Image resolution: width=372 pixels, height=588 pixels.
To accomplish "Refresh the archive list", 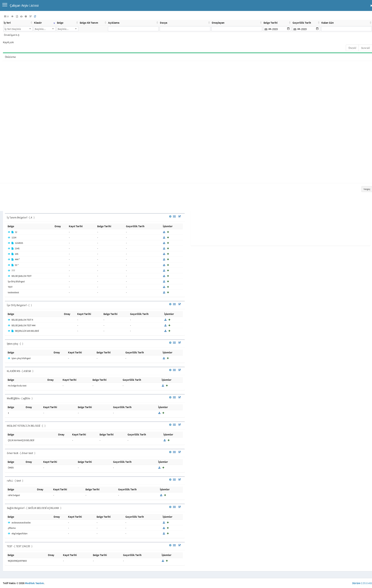I will (35, 16).
